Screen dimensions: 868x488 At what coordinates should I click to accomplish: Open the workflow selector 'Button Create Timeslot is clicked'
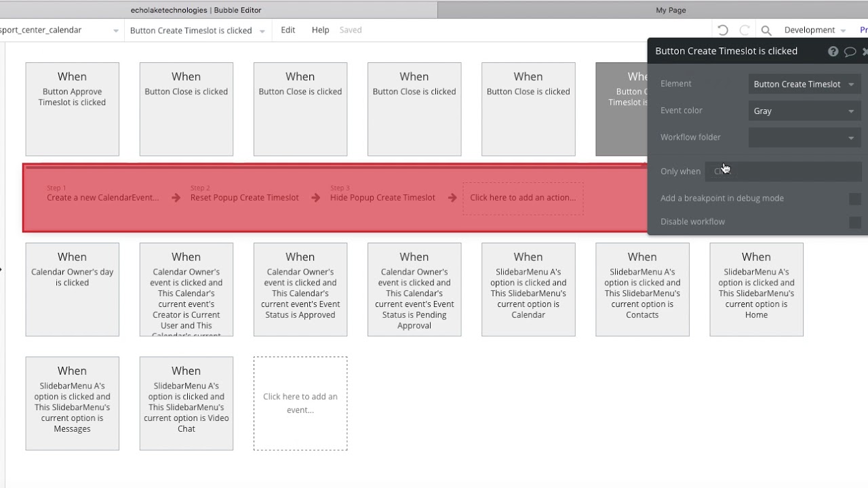click(x=197, y=30)
